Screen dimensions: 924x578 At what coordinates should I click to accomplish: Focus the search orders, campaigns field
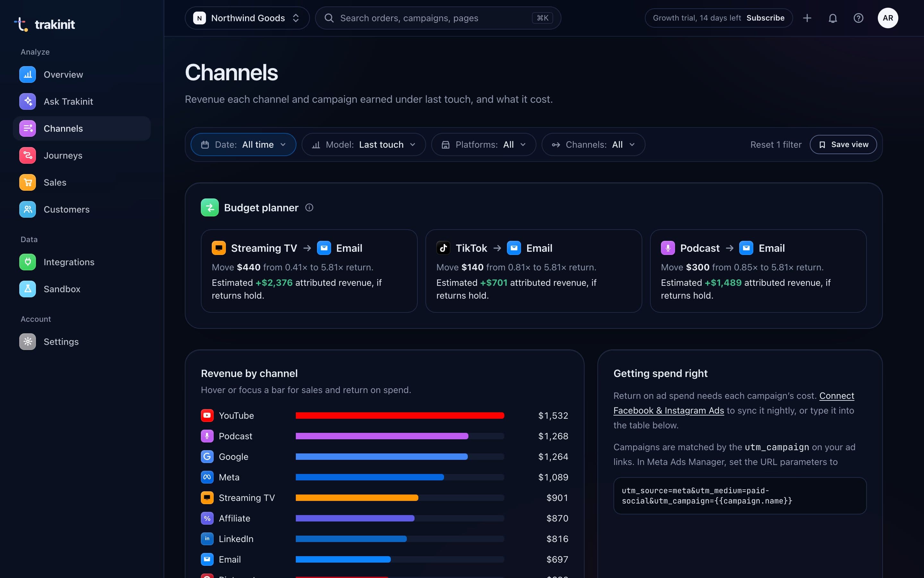pos(438,18)
